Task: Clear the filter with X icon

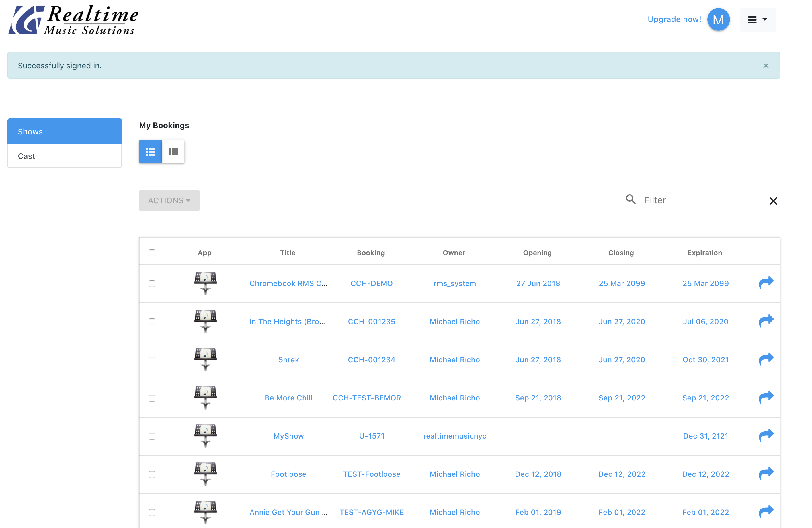Action: tap(773, 201)
